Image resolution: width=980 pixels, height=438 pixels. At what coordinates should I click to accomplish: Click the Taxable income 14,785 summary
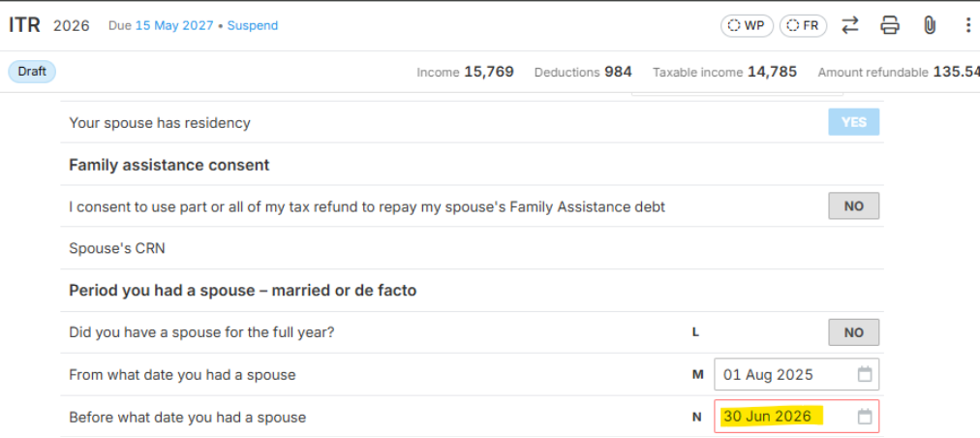pyautogui.click(x=724, y=72)
